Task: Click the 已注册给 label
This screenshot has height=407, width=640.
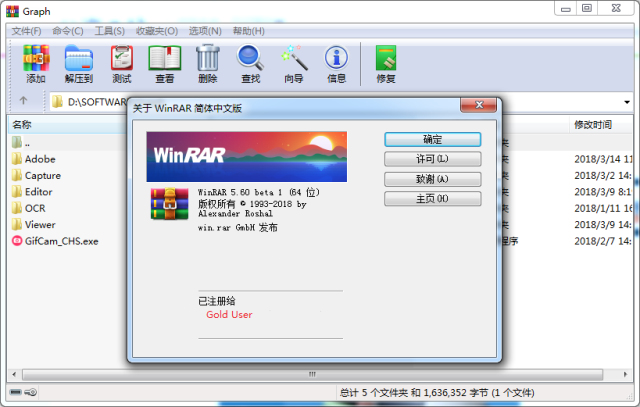Action: [x=217, y=301]
